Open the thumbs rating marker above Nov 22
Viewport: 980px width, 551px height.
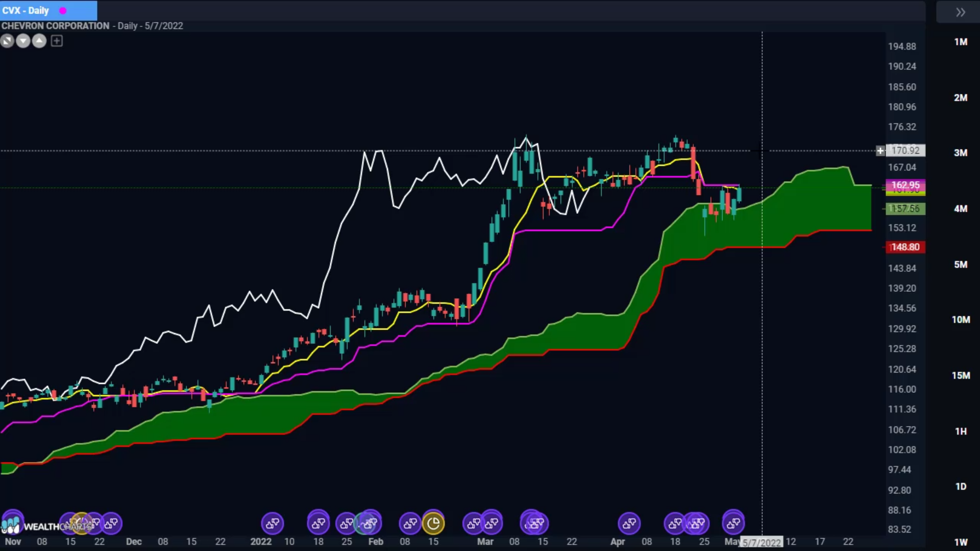click(x=111, y=523)
